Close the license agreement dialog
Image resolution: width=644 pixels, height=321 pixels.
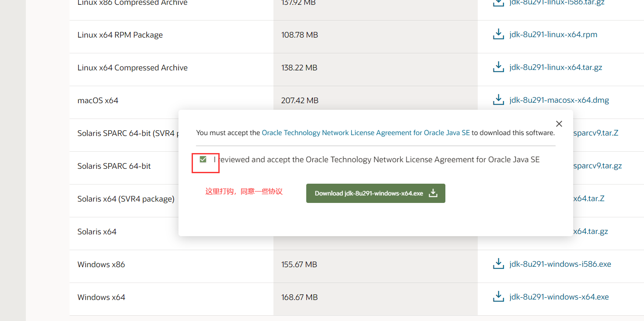(x=559, y=124)
